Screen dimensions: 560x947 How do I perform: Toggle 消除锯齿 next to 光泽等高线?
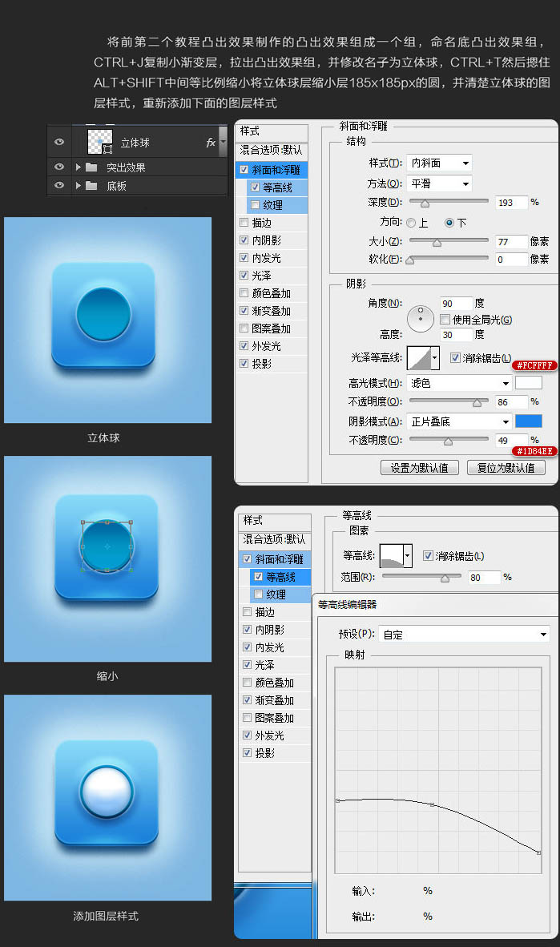coord(455,357)
